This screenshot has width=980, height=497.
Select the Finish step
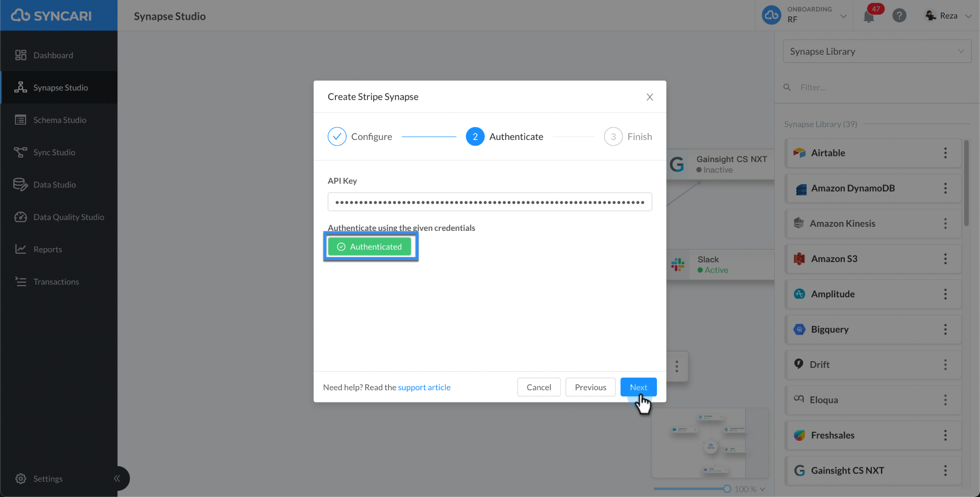[628, 136]
